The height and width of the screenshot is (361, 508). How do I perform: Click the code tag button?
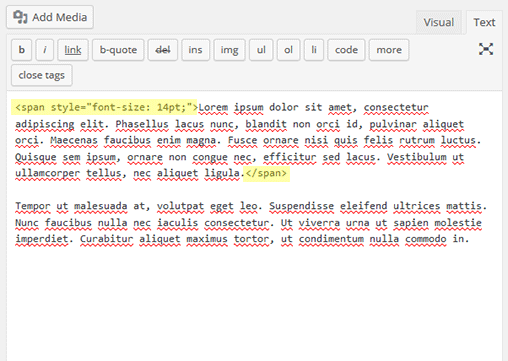[x=346, y=50]
